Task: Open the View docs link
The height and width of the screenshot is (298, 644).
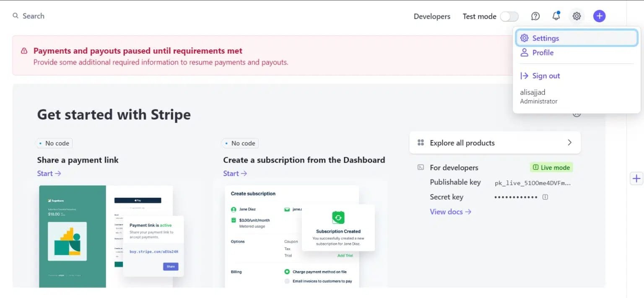Action: (451, 212)
